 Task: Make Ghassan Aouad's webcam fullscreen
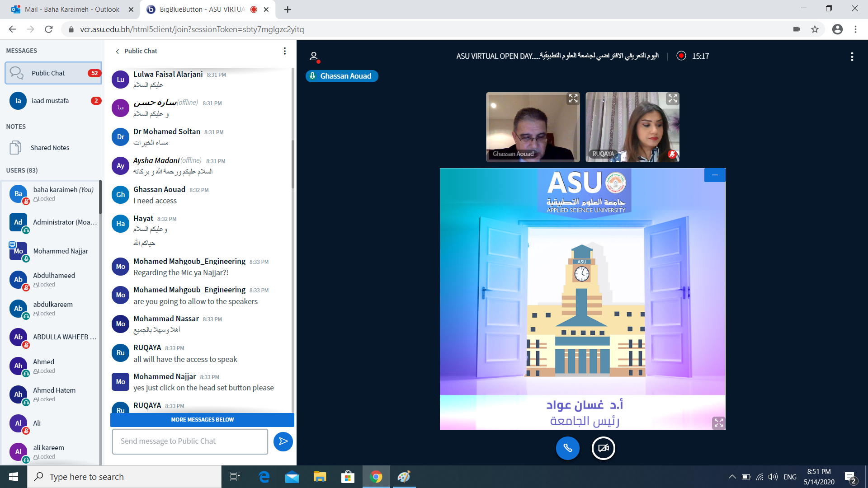coord(573,99)
